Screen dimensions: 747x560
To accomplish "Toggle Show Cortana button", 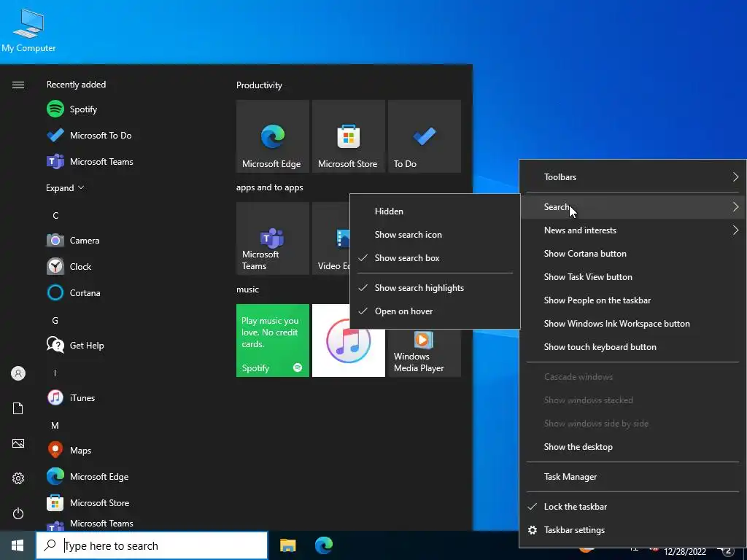I will 633,253.
